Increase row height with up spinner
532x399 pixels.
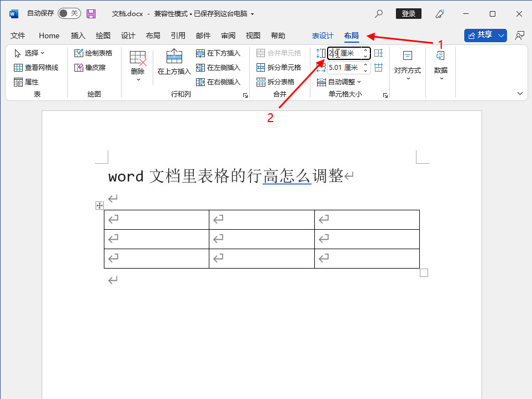pyautogui.click(x=365, y=50)
